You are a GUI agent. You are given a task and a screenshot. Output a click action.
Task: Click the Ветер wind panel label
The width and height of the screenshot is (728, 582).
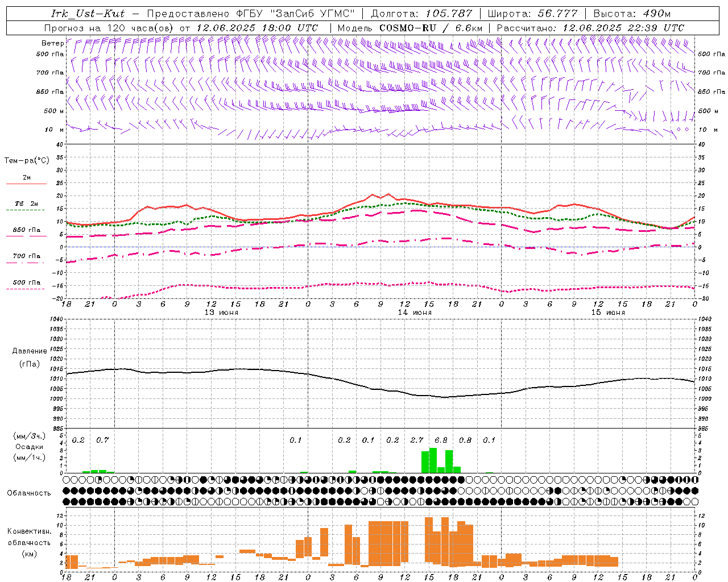coord(52,43)
